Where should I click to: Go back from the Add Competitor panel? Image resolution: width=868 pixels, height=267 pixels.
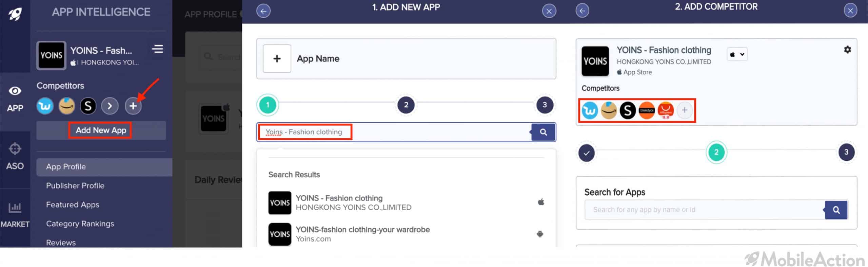click(582, 11)
